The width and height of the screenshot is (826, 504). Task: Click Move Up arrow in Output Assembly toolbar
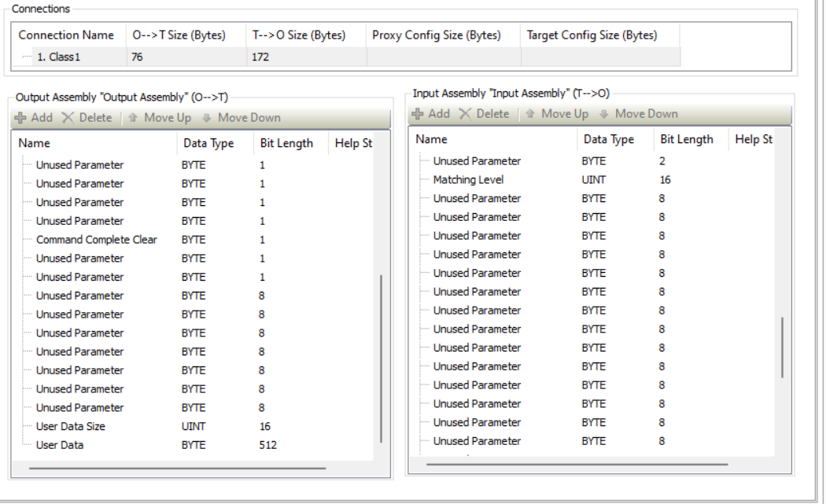point(133,118)
